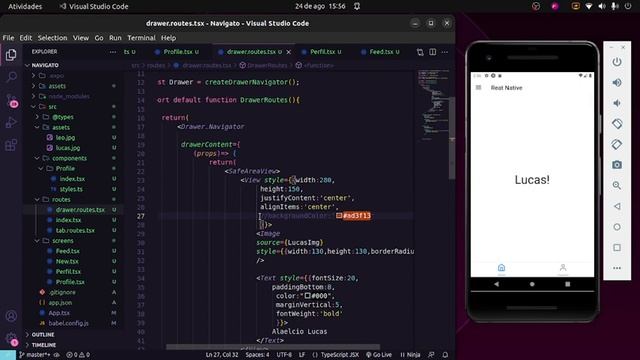
Task: Lower the emulator volume
Action: (617, 103)
